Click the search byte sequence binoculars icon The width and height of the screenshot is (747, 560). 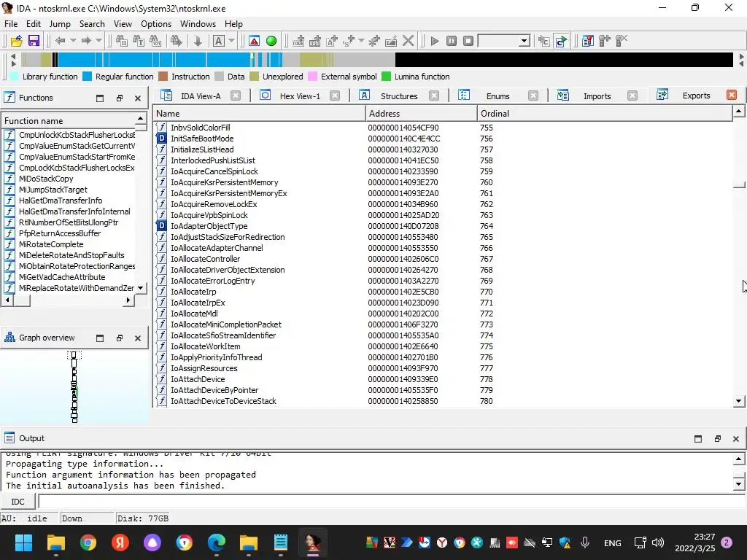pos(155,41)
